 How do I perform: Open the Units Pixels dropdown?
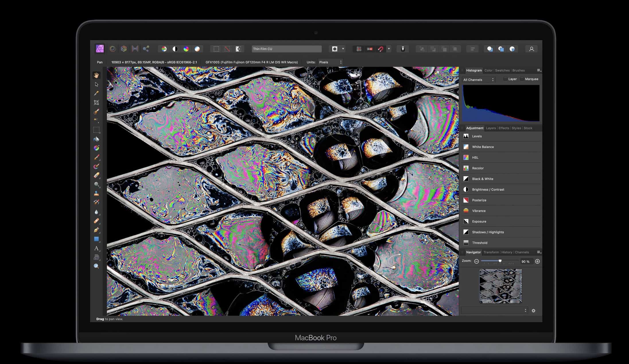330,62
